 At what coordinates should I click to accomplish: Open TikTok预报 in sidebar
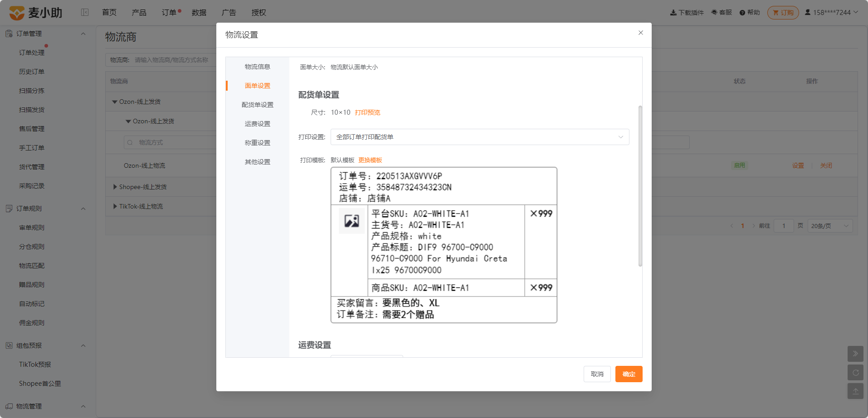[35, 365]
